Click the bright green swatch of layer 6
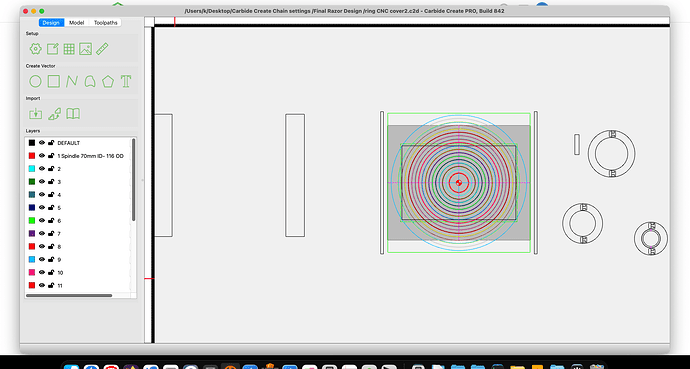This screenshot has width=690, height=369. (x=32, y=220)
